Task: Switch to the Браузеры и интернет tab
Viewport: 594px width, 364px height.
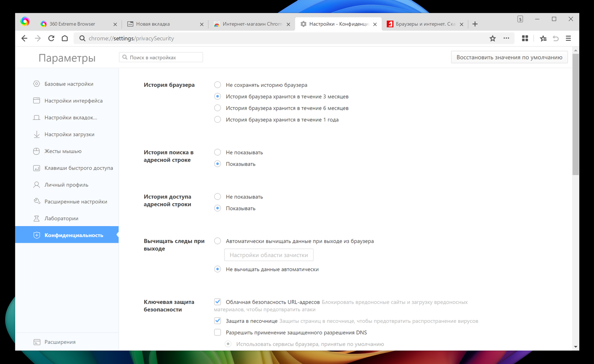Action: 425,24
